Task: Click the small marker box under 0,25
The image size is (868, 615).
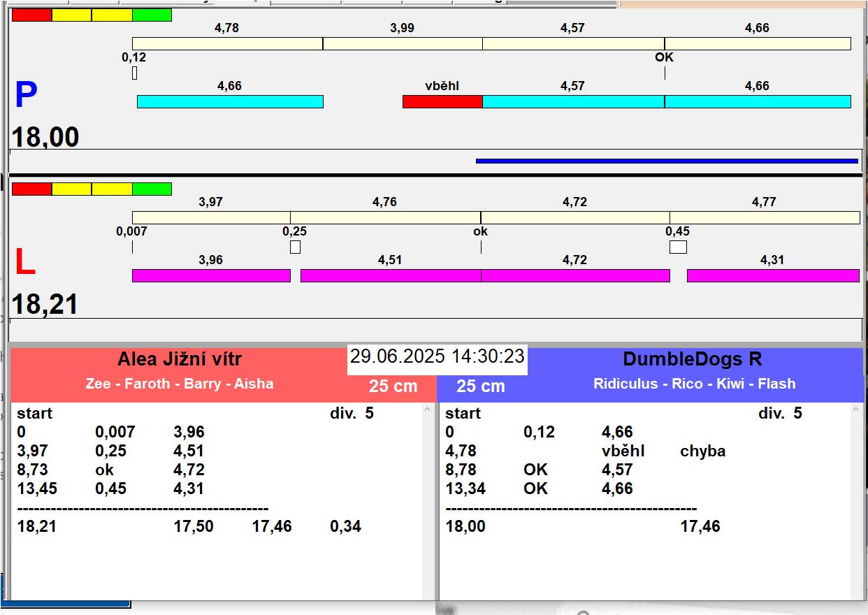Action: [295, 247]
